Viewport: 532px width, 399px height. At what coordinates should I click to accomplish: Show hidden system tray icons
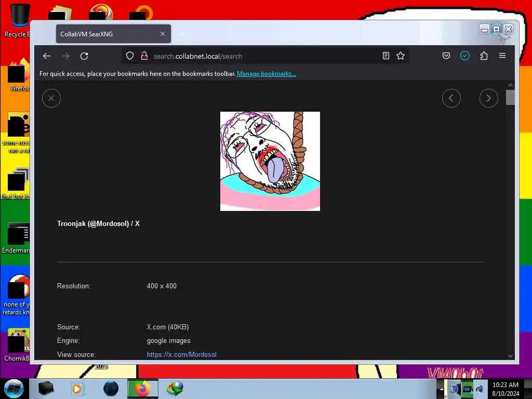[x=442, y=389]
